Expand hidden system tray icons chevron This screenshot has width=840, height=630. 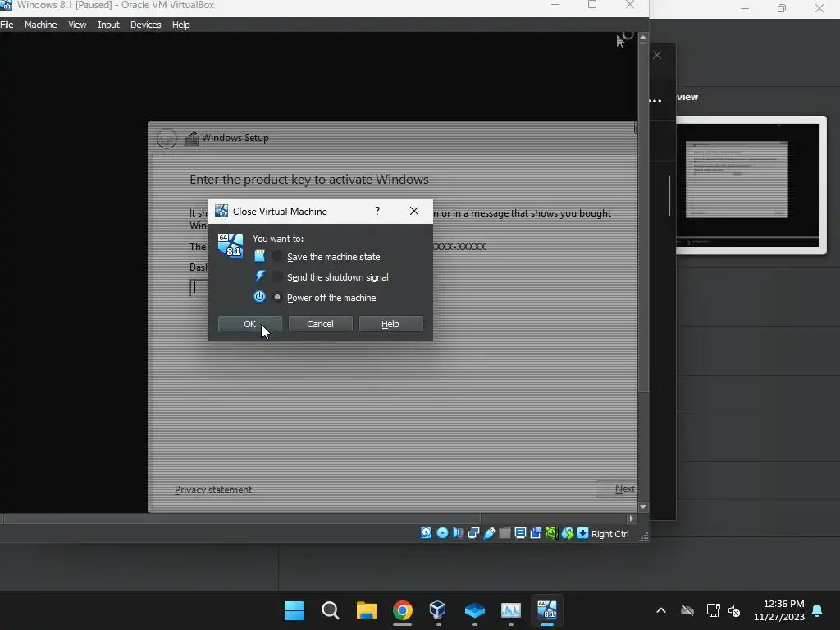pos(661,610)
